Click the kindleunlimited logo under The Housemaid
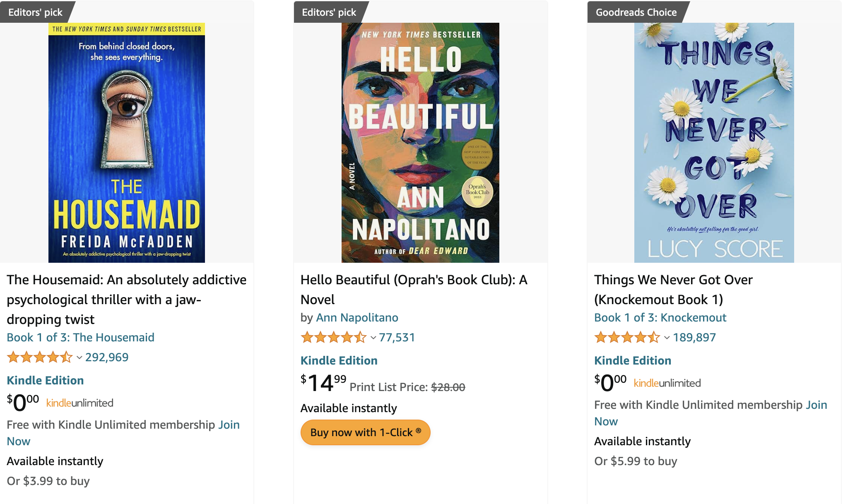The height and width of the screenshot is (504, 843). point(79,402)
